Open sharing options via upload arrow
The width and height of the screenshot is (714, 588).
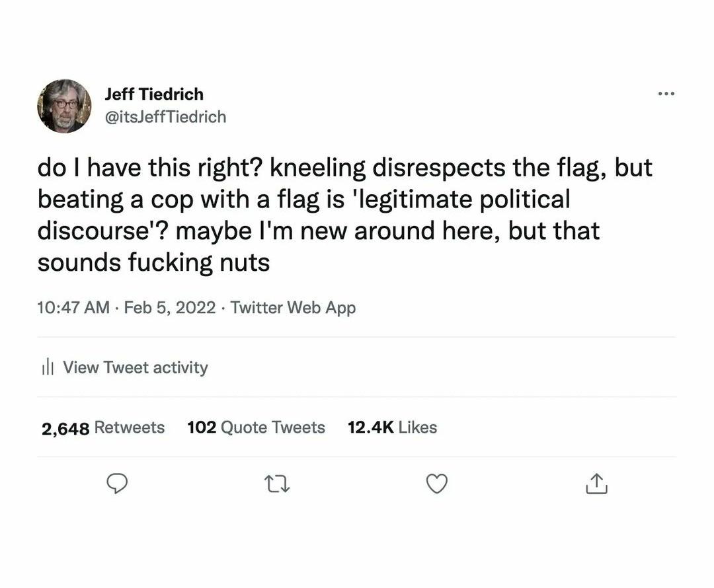click(x=597, y=484)
